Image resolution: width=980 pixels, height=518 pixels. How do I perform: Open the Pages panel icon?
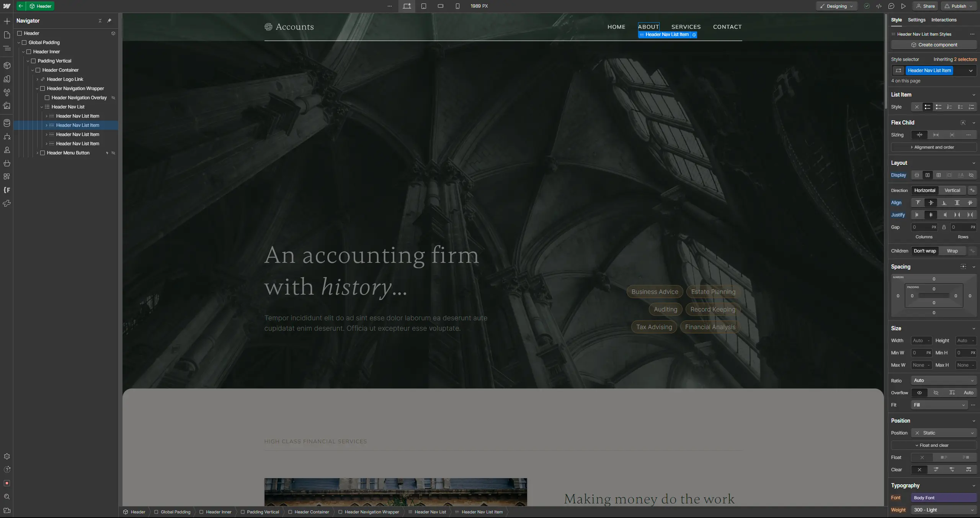[x=7, y=35]
